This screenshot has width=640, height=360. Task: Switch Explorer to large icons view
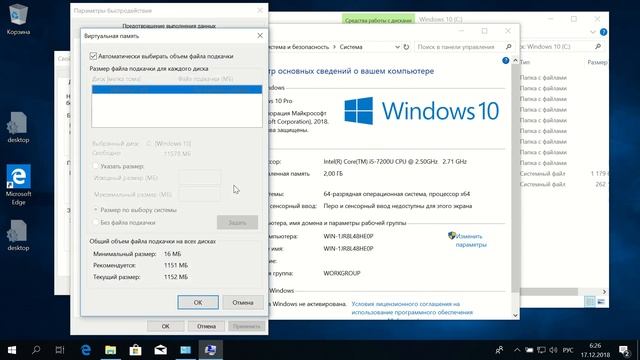tap(601, 302)
